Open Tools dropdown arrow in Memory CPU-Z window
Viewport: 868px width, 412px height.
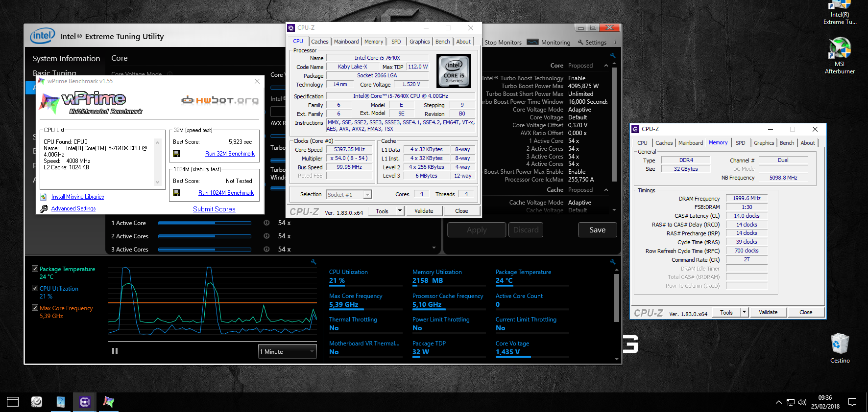(x=744, y=312)
